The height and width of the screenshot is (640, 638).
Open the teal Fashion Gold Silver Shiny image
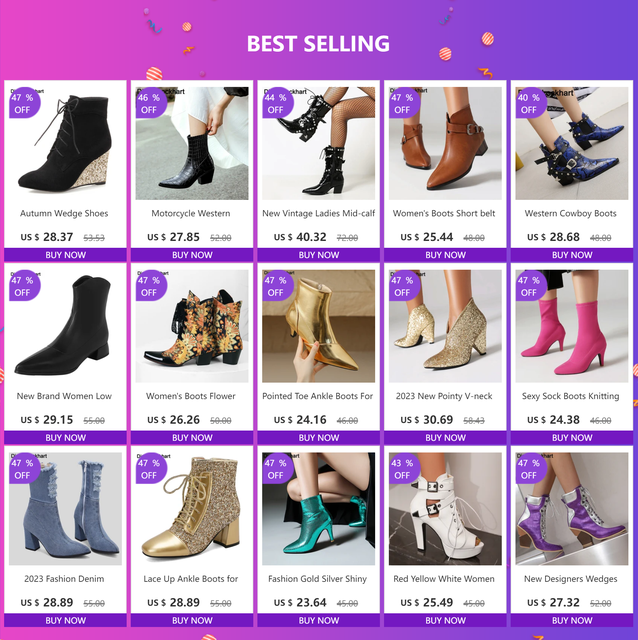318,509
